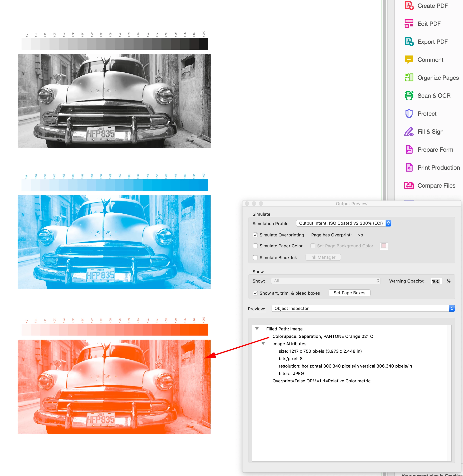Open the Export PDF tool icon
Image resolution: width=463 pixels, height=476 pixels.
tap(409, 42)
